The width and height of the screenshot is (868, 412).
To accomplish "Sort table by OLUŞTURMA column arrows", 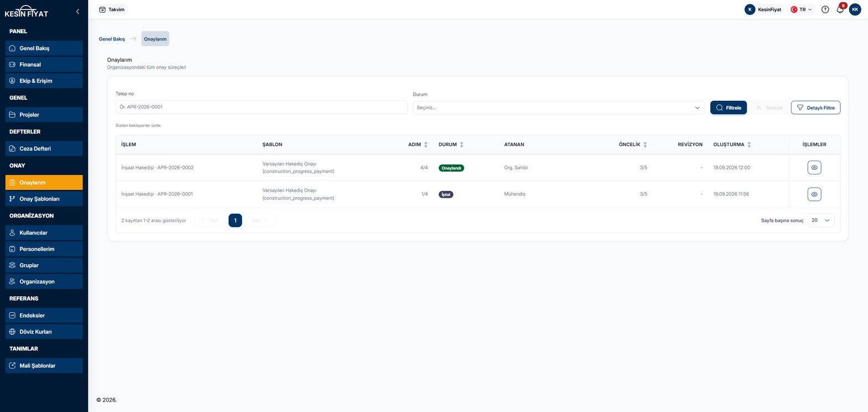I will point(749,145).
